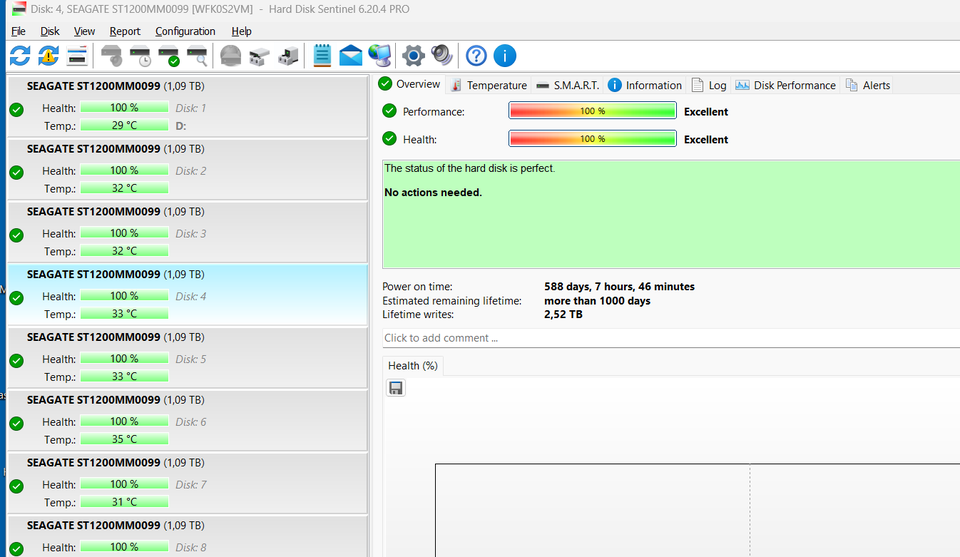Open the blue notepad report icon
This screenshot has height=557, width=960.
(322, 56)
